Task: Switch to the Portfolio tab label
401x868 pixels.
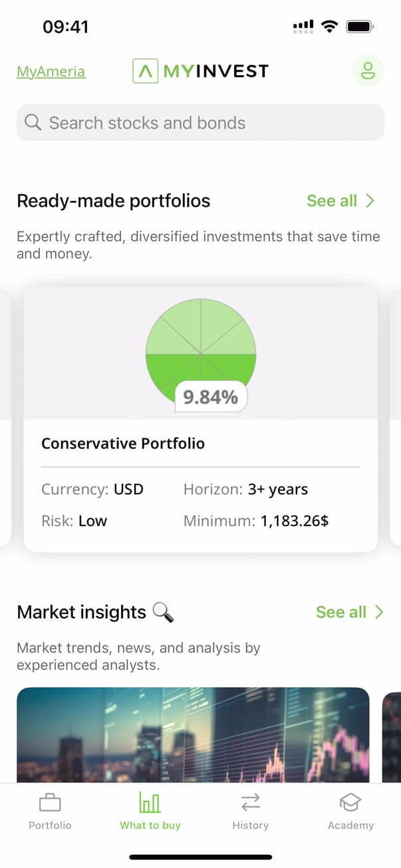Action: (x=50, y=825)
